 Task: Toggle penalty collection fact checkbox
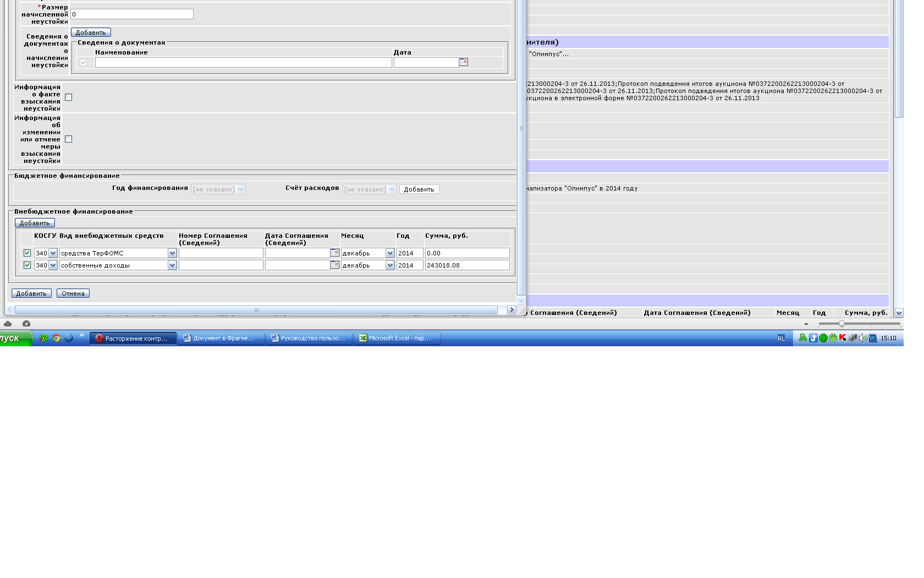[69, 97]
